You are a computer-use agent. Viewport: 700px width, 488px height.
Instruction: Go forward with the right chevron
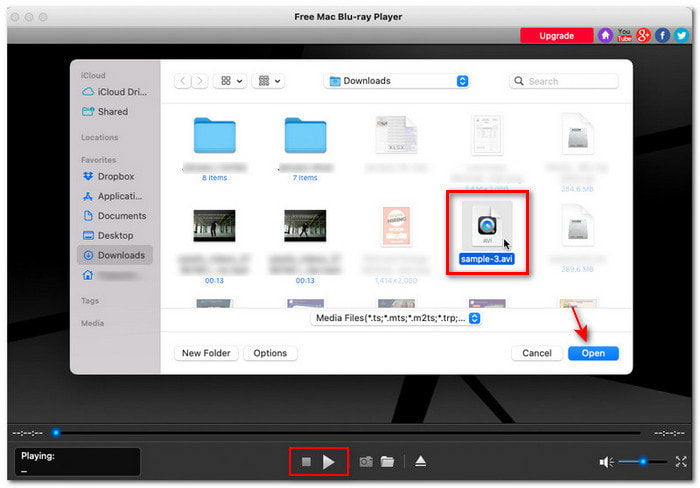(x=200, y=81)
